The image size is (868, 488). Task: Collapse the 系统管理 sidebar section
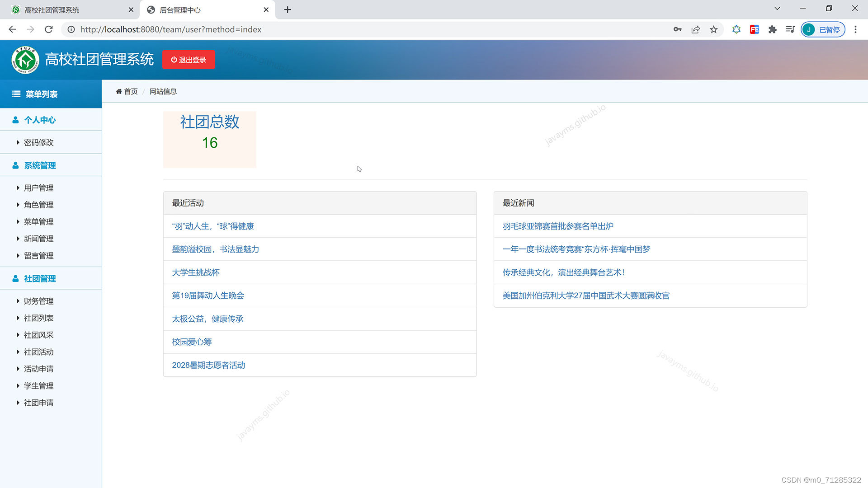(40, 165)
